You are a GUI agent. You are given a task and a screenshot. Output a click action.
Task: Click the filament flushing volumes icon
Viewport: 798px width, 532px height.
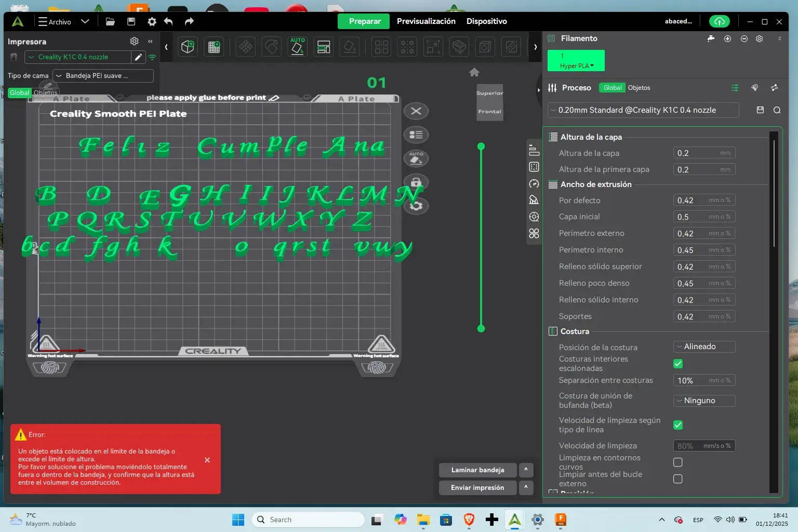711,38
